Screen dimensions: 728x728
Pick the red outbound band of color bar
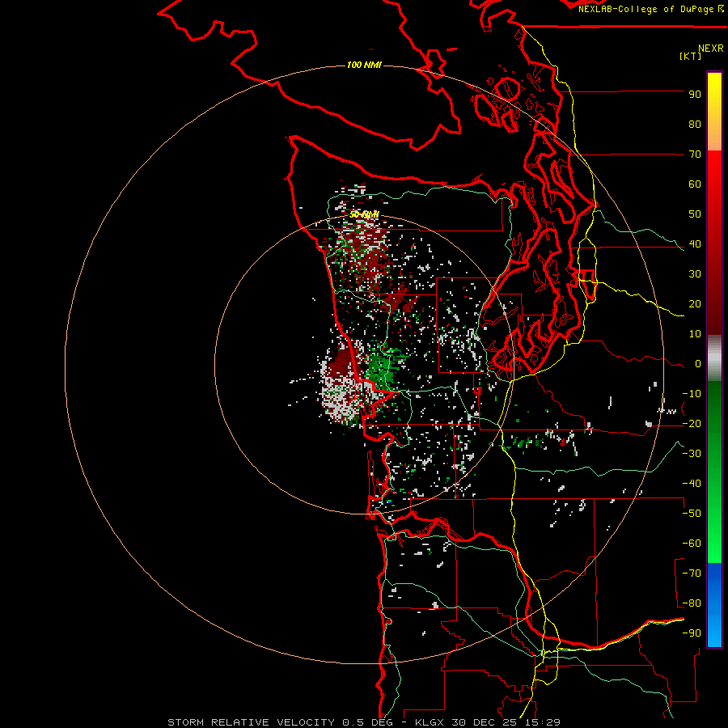coord(714,243)
